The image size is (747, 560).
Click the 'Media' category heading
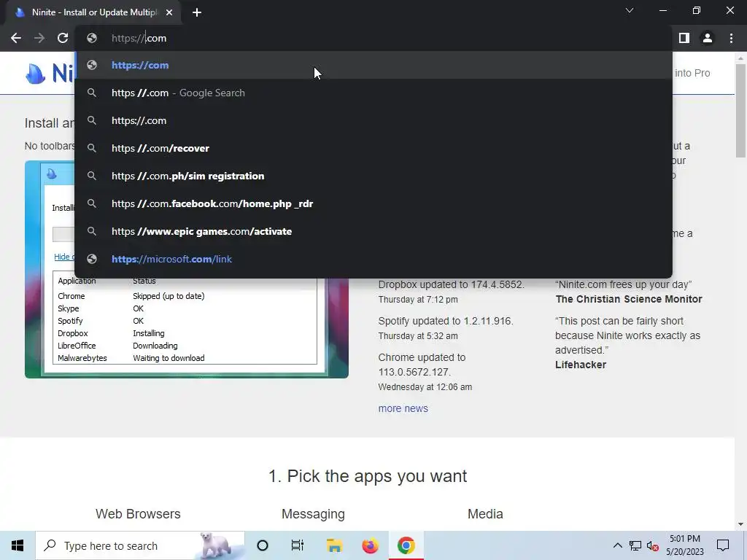[485, 514]
